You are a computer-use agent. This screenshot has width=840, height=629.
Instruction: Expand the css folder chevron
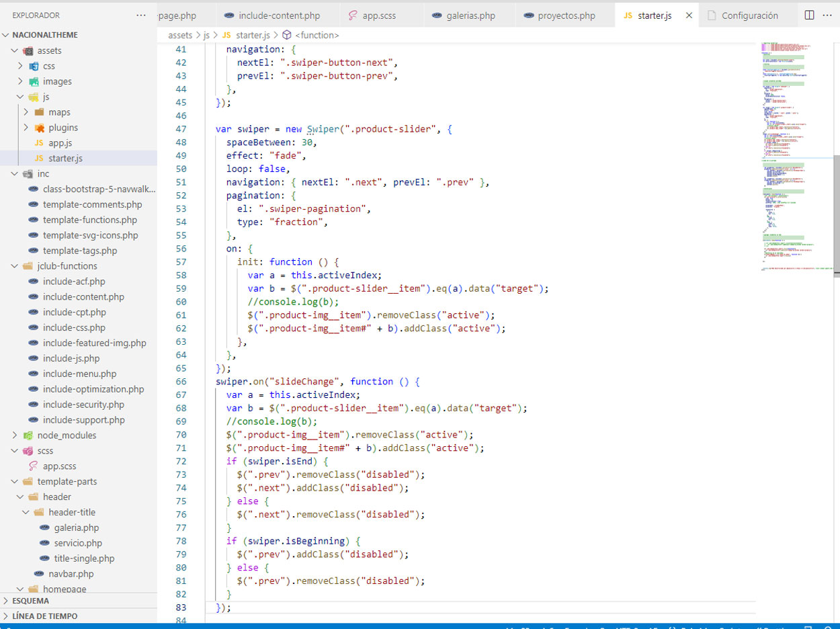[x=21, y=66]
